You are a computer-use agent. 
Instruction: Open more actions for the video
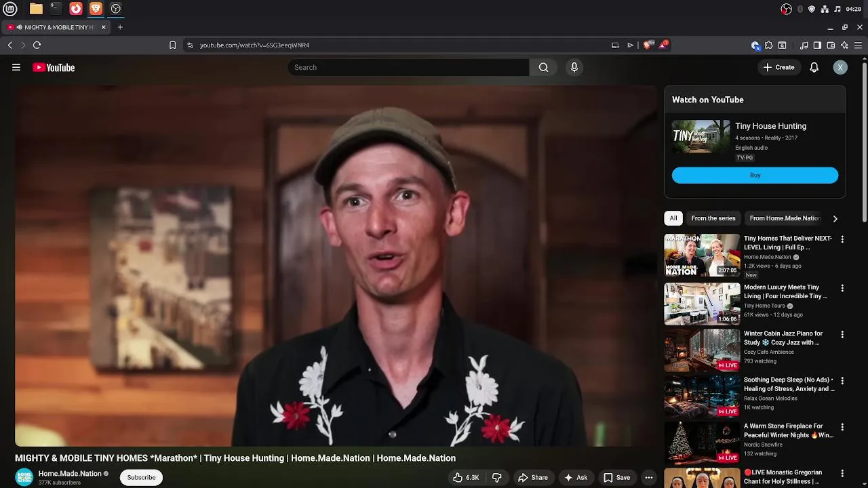[x=649, y=477]
